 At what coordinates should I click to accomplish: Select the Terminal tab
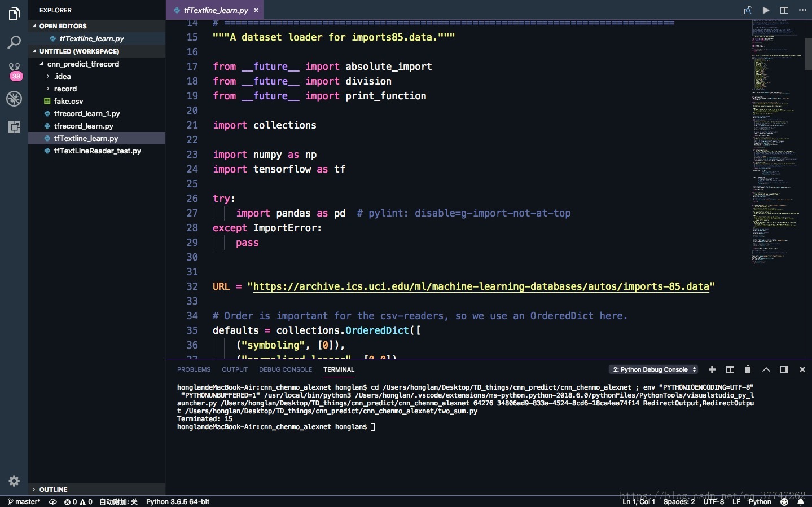click(x=339, y=369)
